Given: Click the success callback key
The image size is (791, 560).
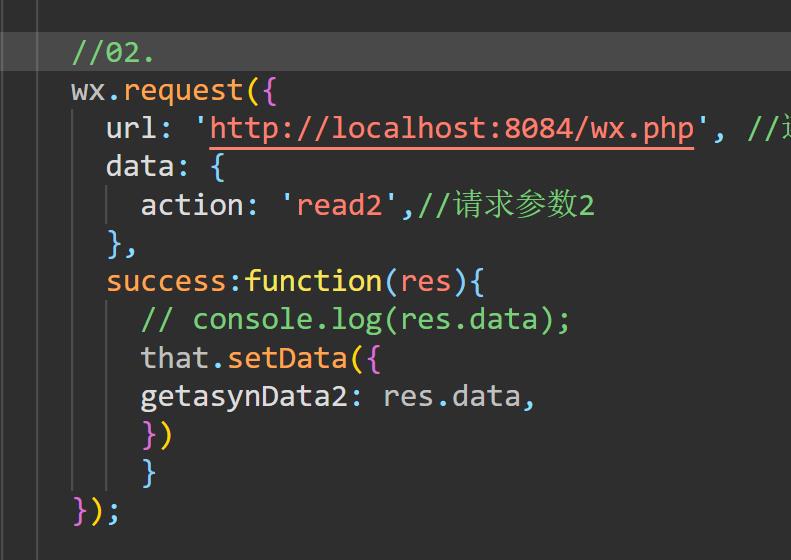Looking at the screenshot, I should pyautogui.click(x=167, y=281).
